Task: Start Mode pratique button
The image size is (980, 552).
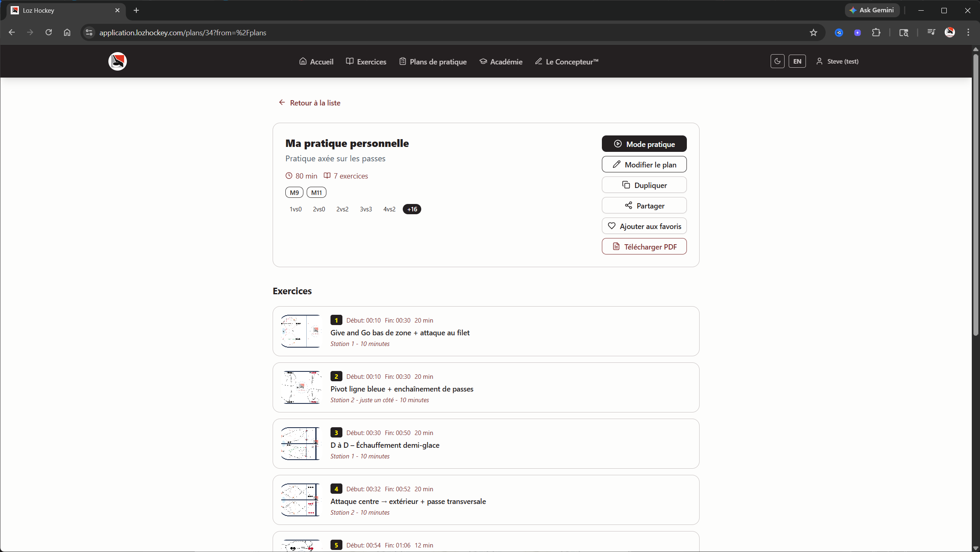Action: 644,144
